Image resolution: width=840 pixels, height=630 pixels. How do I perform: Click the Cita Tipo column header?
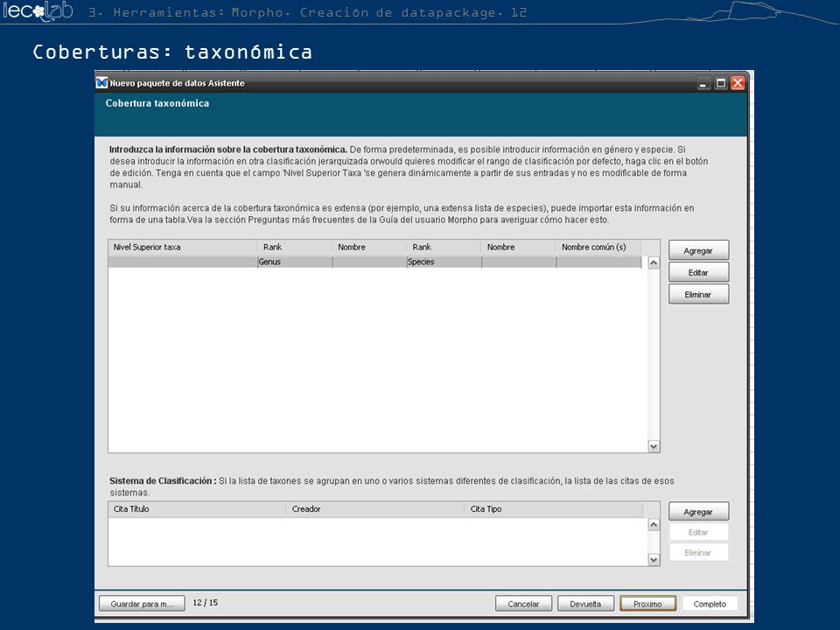(554, 509)
